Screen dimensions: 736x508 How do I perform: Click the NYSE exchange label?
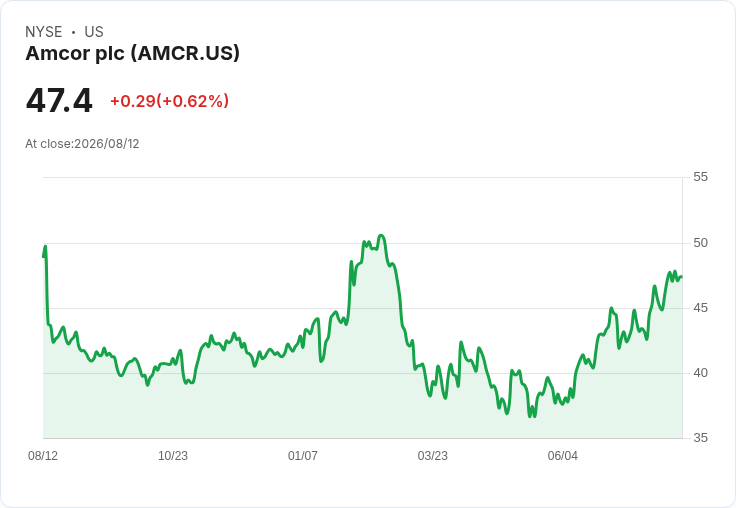pyautogui.click(x=44, y=32)
